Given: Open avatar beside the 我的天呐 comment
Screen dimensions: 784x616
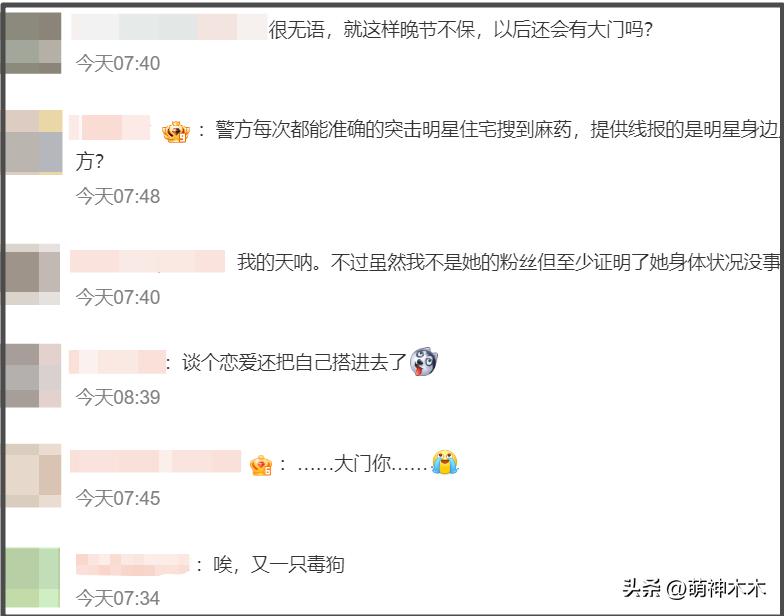Looking at the screenshot, I should [x=32, y=274].
